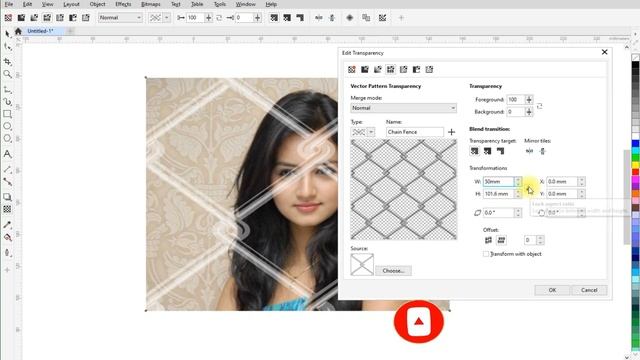
Task: Click Cancel in Edit Transparency dialog
Action: [x=589, y=290]
